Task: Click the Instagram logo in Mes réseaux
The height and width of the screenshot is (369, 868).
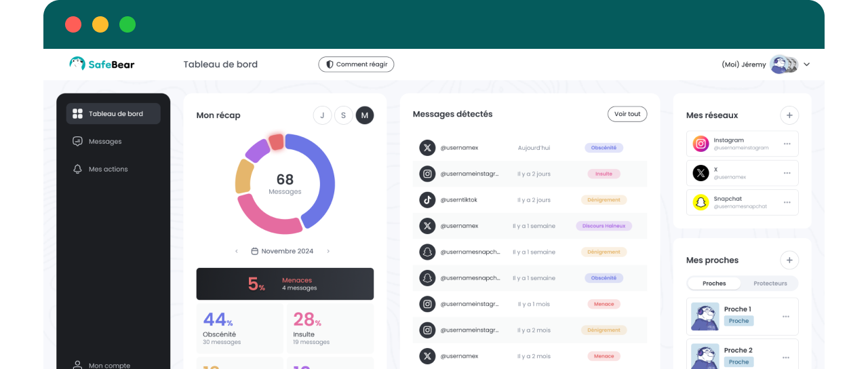Action: tap(701, 144)
